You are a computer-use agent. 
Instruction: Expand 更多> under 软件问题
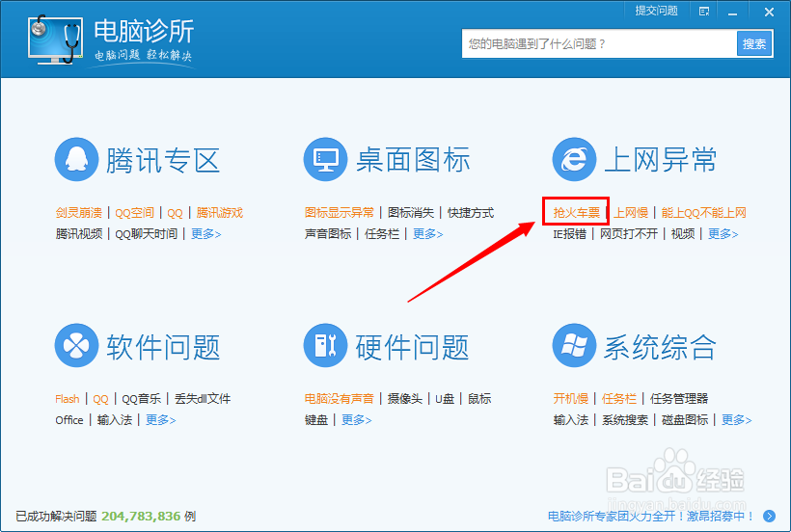click(x=160, y=419)
